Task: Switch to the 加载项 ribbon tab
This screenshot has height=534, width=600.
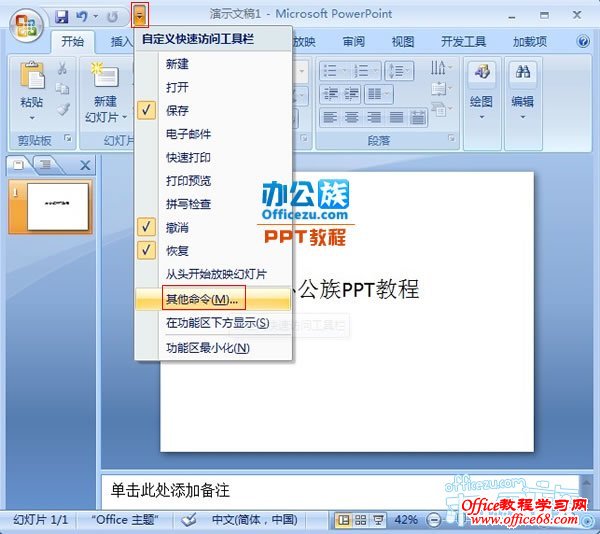Action: tap(530, 41)
